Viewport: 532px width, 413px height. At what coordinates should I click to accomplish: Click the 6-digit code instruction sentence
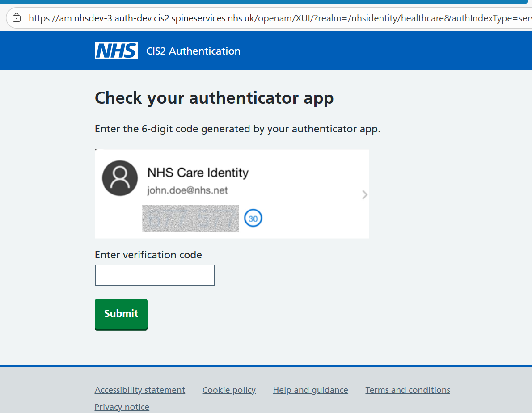point(237,129)
